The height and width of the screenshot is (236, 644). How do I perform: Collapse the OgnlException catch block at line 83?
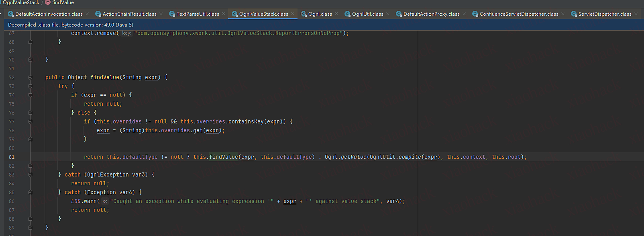[30, 174]
